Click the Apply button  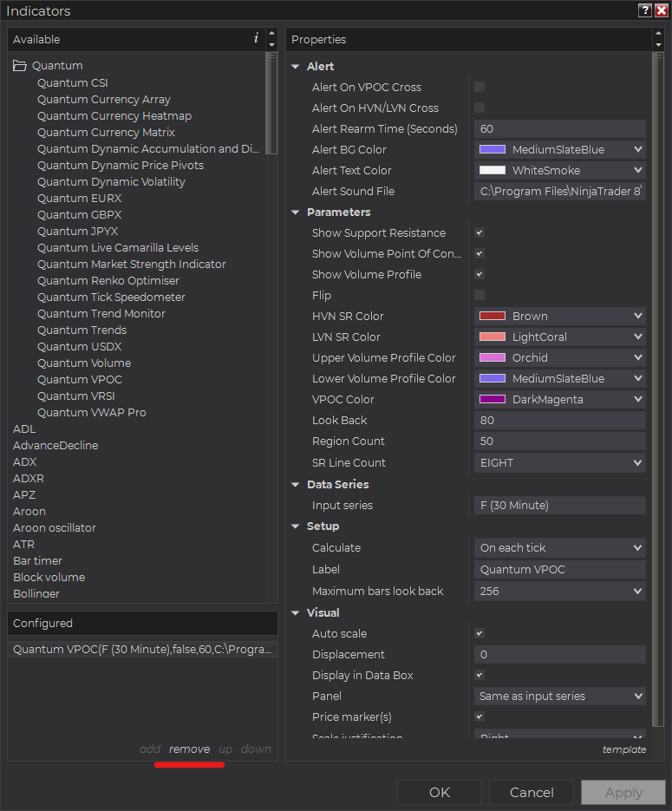623,793
